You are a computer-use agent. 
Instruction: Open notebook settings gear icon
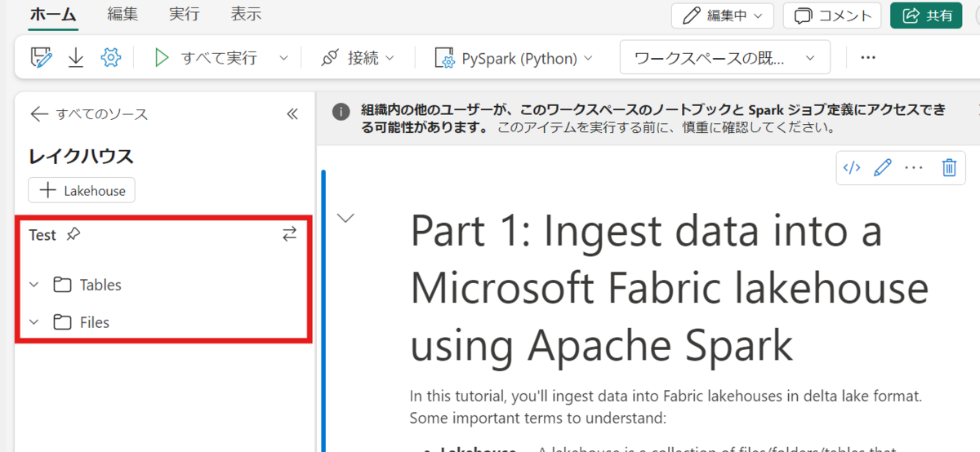coord(110,57)
